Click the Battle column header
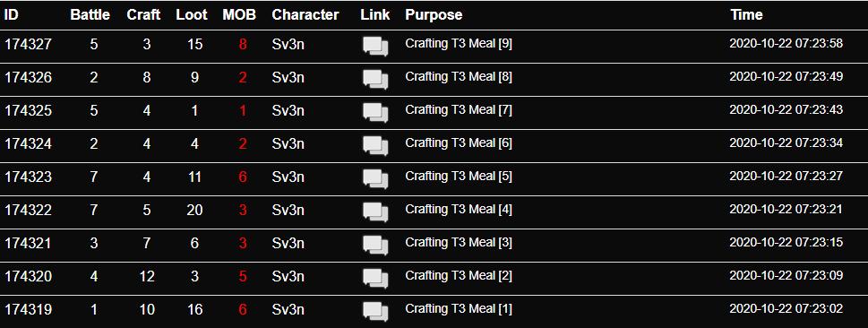 (x=90, y=15)
